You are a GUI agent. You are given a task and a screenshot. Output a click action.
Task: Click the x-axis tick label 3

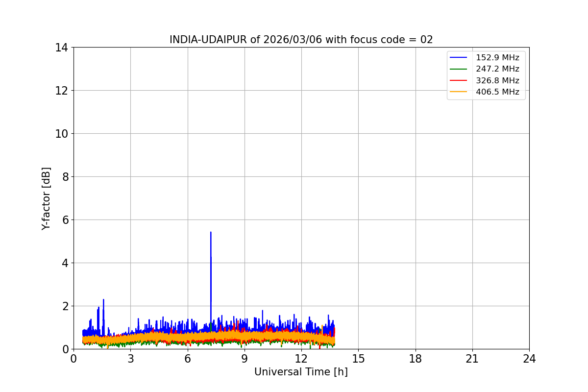[x=130, y=359]
